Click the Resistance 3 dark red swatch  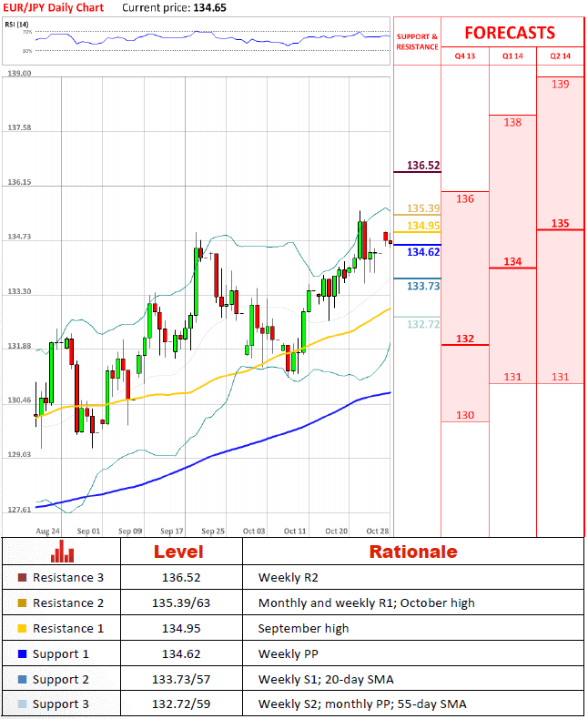pyautogui.click(x=22, y=577)
